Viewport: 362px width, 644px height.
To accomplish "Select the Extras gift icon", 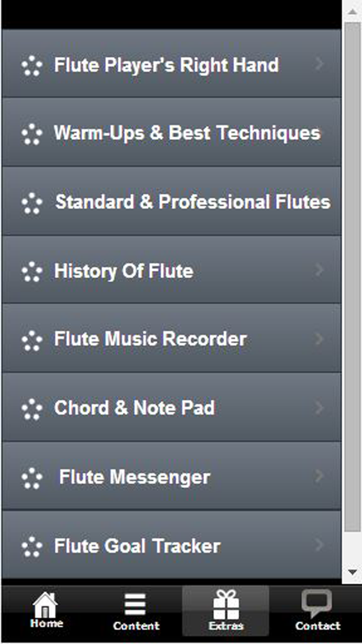I will [226, 604].
